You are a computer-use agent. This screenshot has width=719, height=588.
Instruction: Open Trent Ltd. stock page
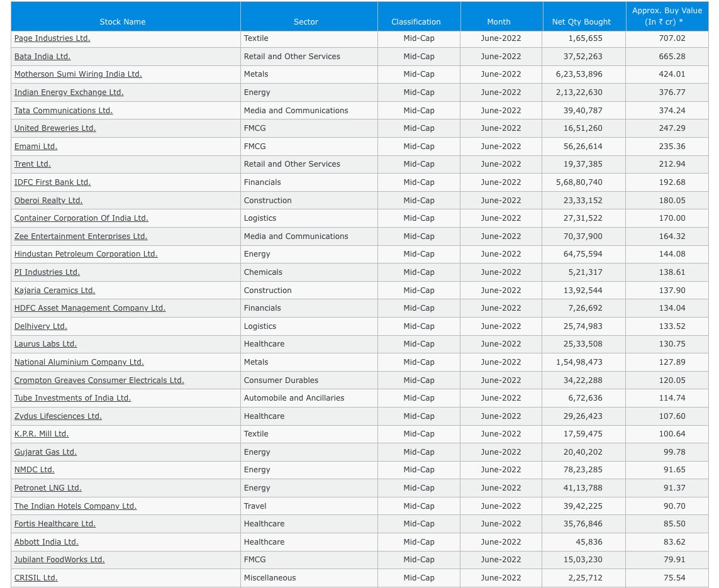coord(33,164)
